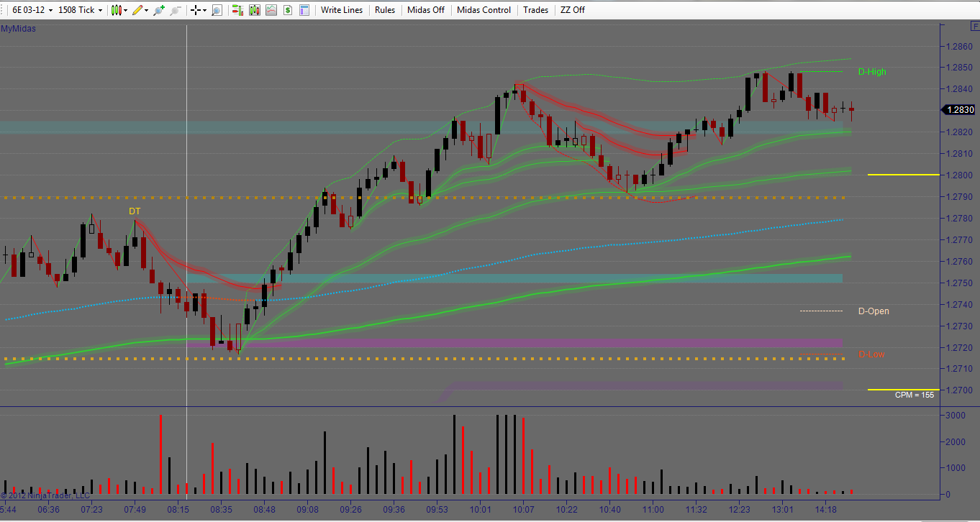Click the 1000 volume axis label
980x522 pixels.
coord(955,468)
